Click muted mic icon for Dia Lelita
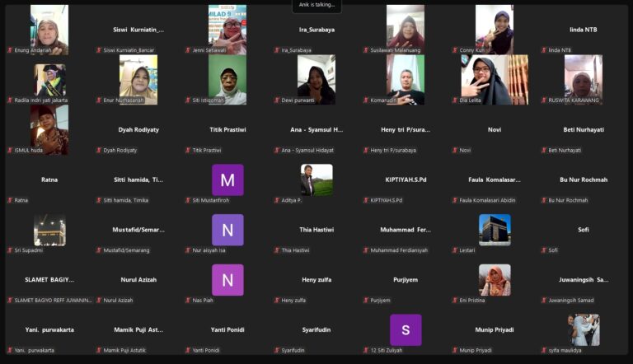Image resolution: width=633 pixels, height=364 pixels. (455, 100)
